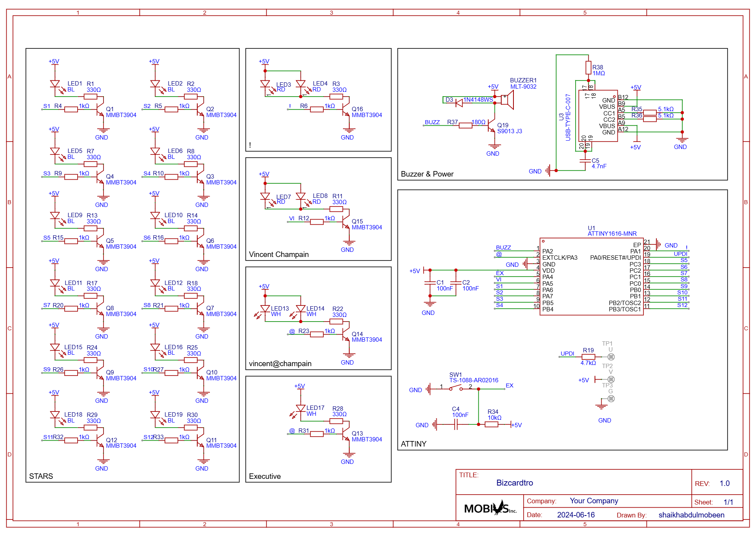Click the 'vincent@champain' block label
The width and height of the screenshot is (756, 536).
click(280, 364)
